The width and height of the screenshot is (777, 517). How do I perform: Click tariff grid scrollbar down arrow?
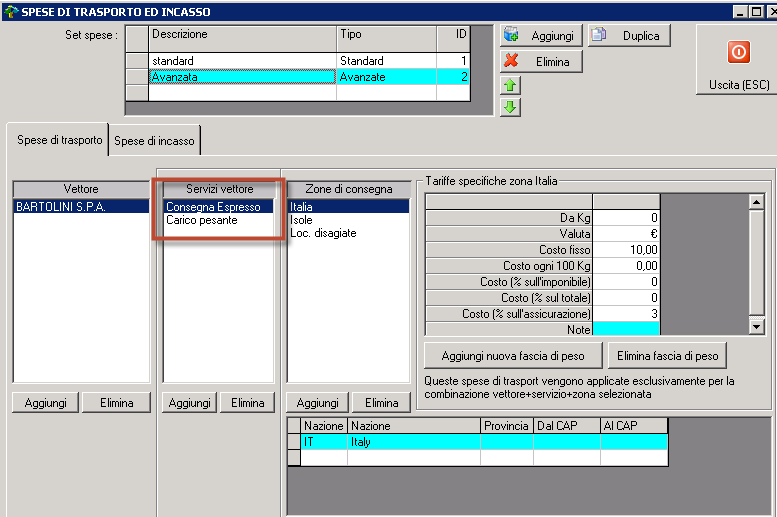[756, 326]
